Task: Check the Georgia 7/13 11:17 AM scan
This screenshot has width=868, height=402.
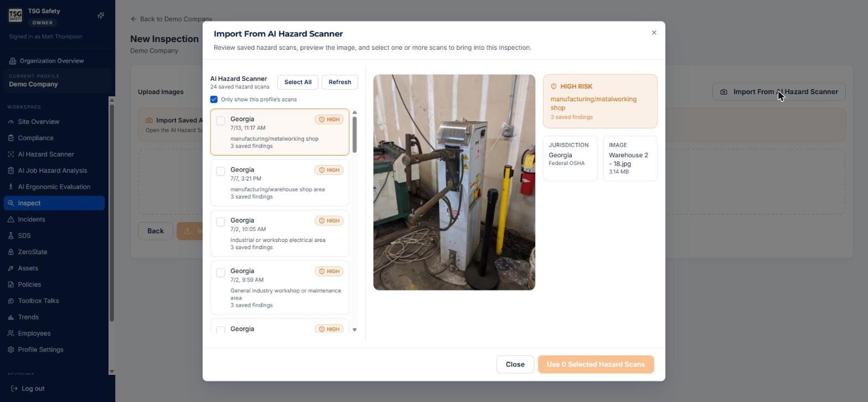Action: click(220, 121)
